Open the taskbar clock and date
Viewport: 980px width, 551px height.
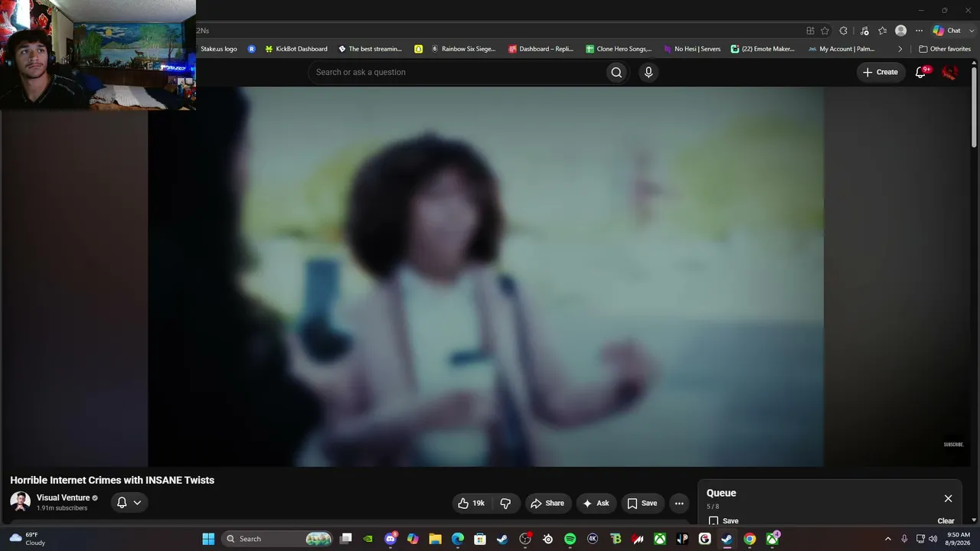point(959,539)
